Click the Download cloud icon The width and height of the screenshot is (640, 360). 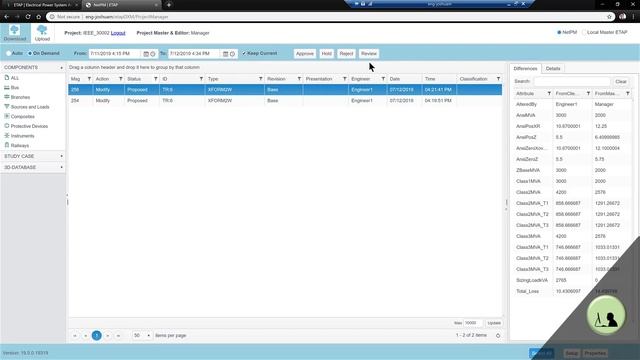15,30
